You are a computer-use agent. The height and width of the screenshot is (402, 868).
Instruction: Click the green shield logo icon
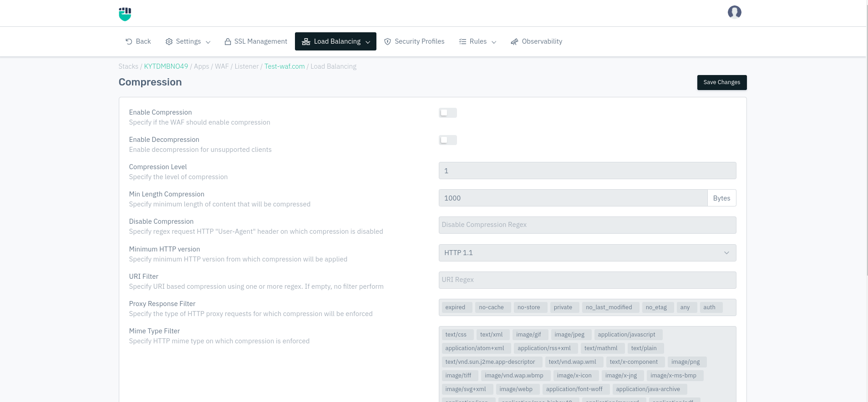click(x=125, y=14)
